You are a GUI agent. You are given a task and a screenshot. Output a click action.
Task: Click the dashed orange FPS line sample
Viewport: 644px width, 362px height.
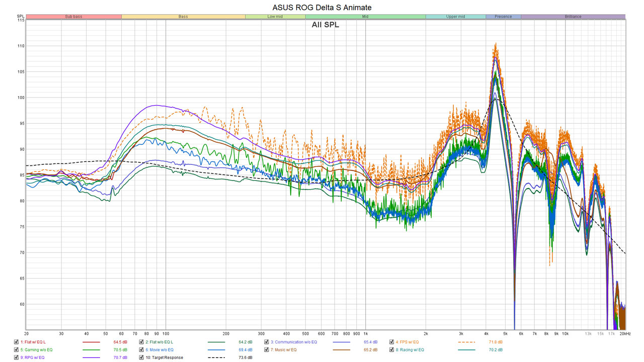pyautogui.click(x=466, y=342)
